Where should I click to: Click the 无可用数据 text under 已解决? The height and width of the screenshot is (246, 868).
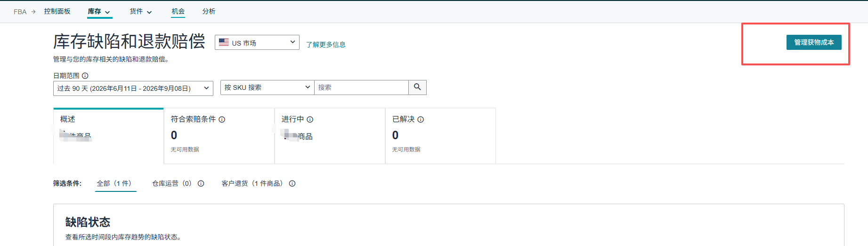(406, 150)
